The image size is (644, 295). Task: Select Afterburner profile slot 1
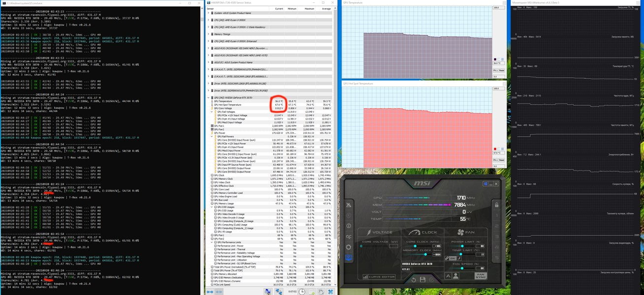[497, 215]
